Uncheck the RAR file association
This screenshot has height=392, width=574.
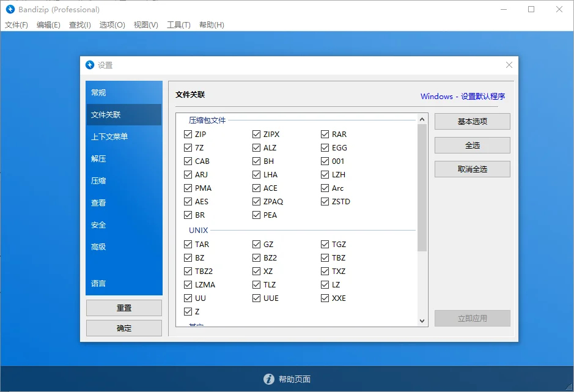point(324,134)
